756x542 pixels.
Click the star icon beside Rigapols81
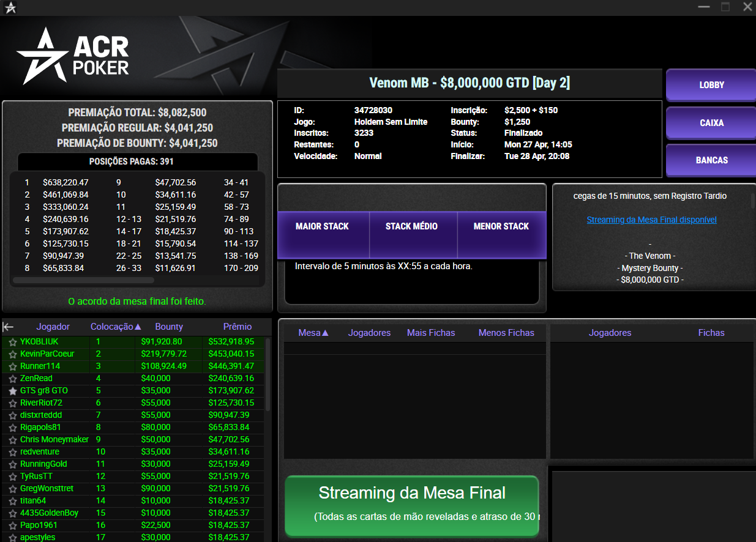12,427
